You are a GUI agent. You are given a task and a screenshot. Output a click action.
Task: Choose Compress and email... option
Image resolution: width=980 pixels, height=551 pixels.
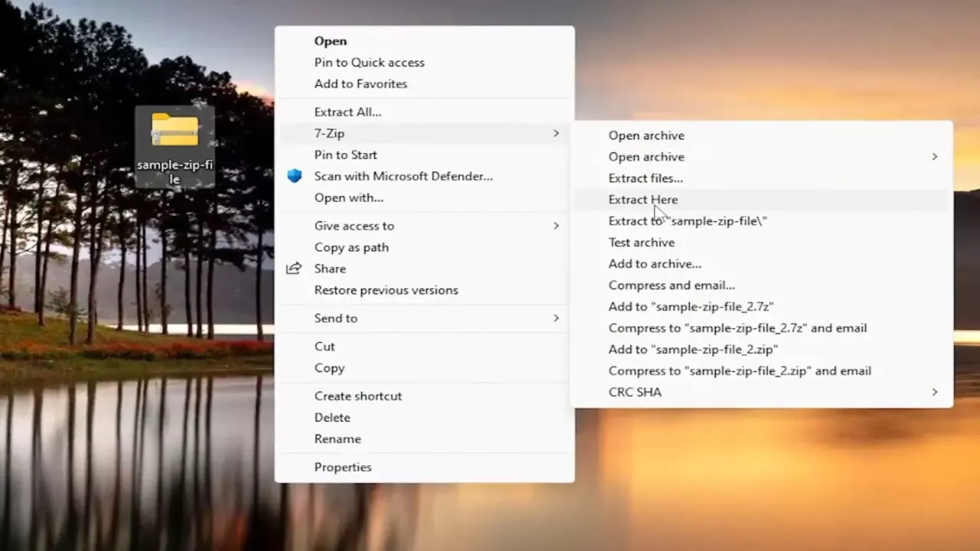[671, 285]
